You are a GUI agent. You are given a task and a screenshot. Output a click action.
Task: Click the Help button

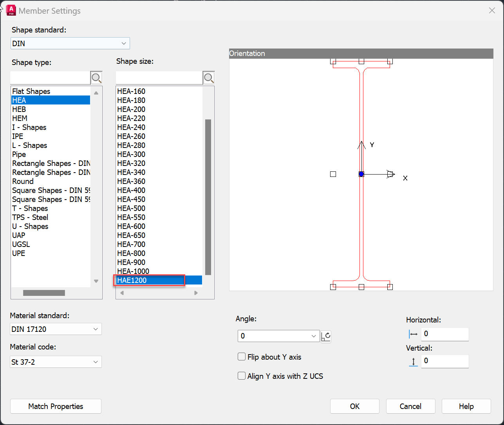(x=466, y=406)
